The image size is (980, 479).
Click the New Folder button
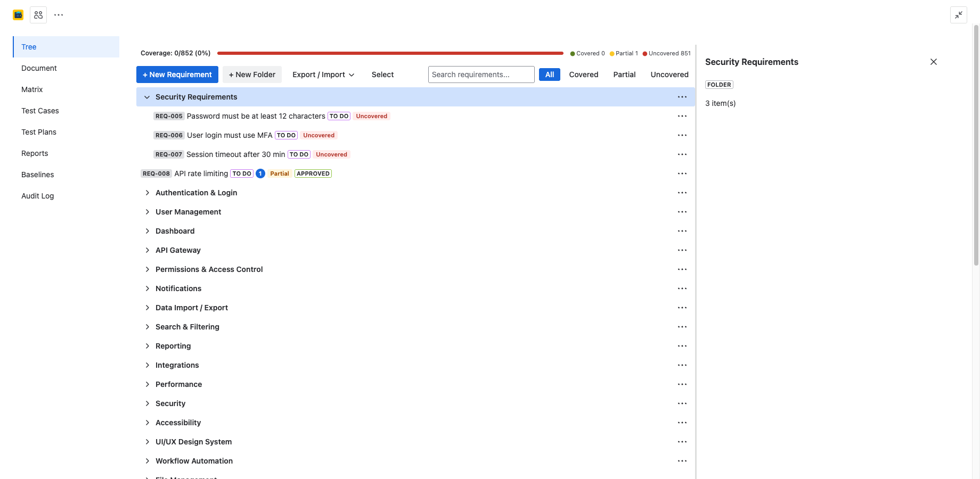252,75
